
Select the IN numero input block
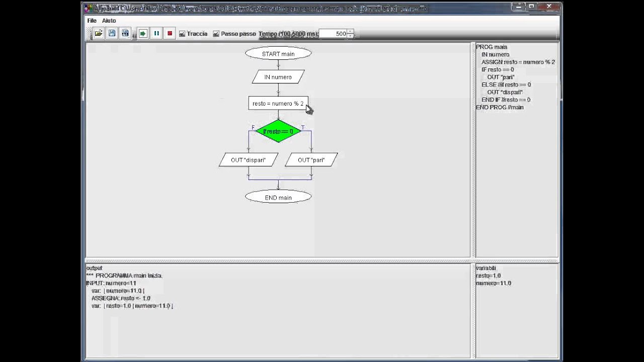tap(278, 77)
